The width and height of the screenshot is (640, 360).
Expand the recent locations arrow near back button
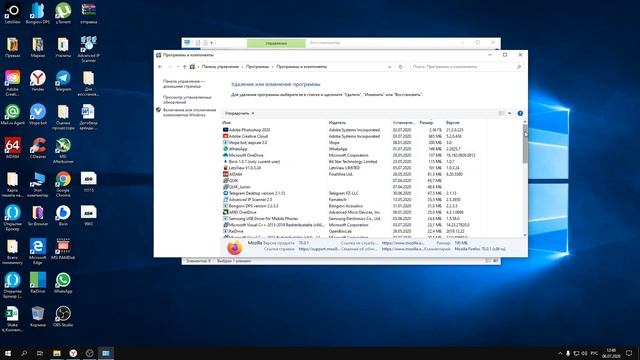(178, 67)
